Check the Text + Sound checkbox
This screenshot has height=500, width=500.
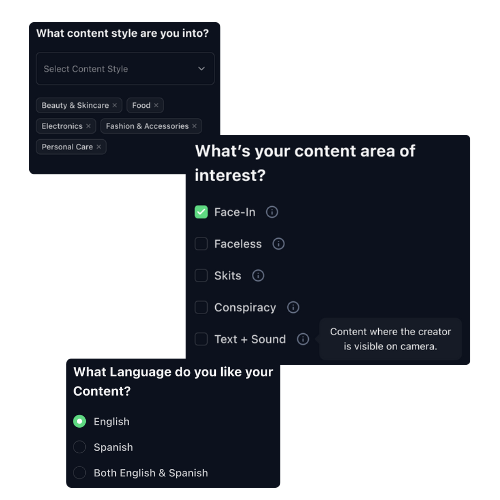click(201, 339)
